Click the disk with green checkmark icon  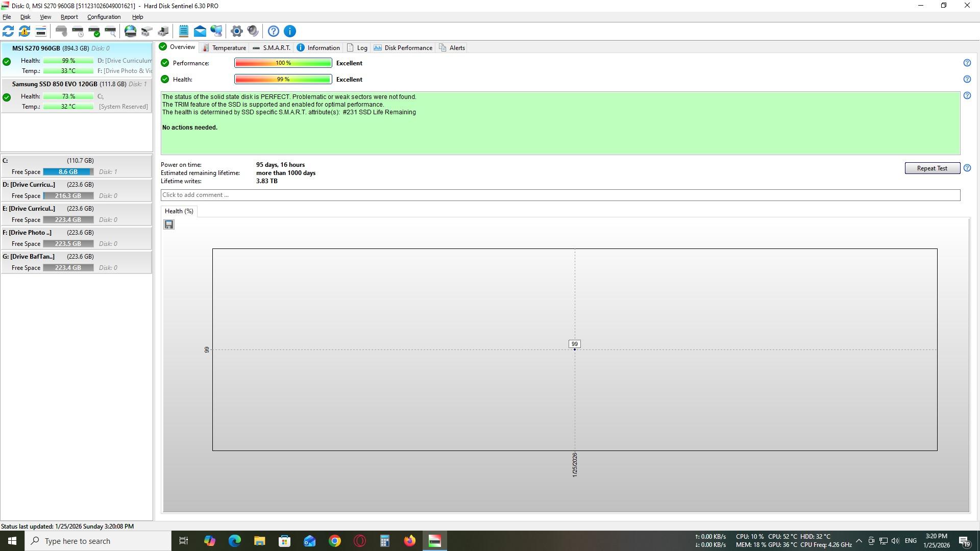[94, 31]
